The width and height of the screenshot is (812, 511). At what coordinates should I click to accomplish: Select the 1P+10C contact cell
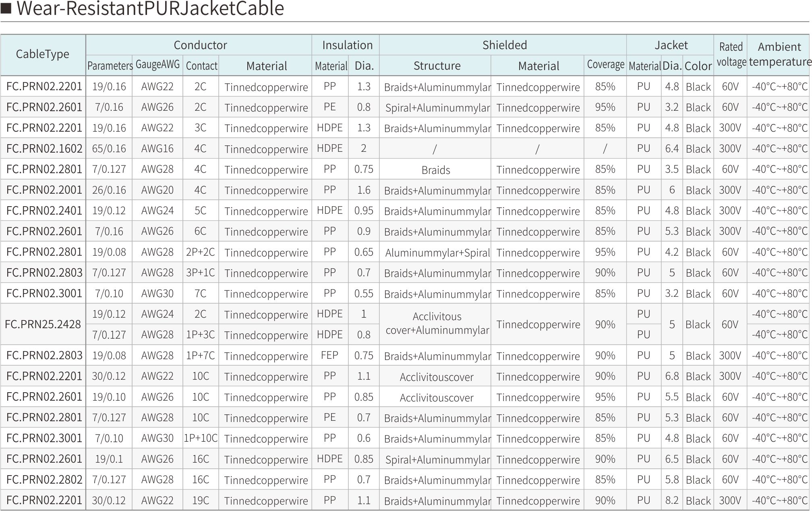(201, 438)
